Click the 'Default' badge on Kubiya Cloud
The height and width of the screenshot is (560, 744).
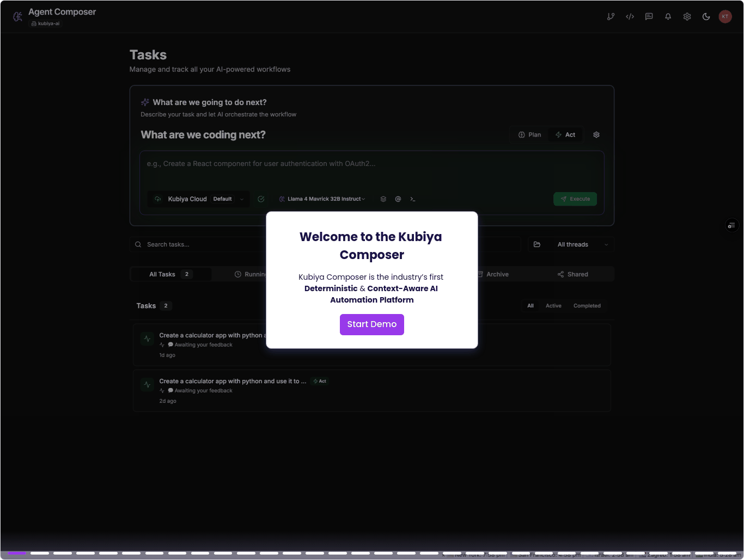point(222,199)
